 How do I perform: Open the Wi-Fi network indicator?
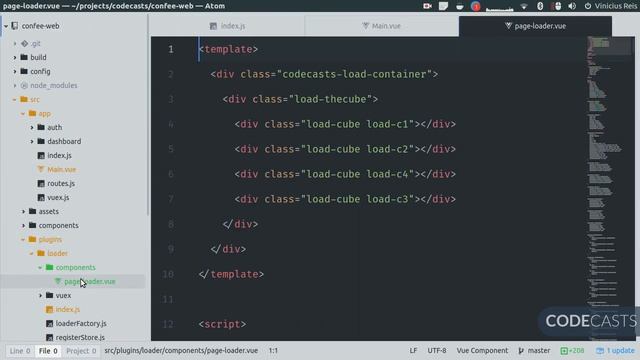524,6
